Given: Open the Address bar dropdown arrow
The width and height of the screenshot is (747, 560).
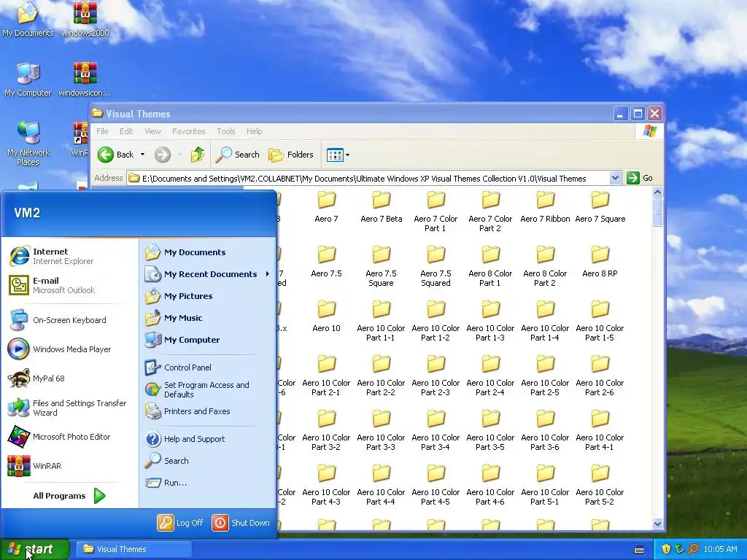Looking at the screenshot, I should 615,178.
